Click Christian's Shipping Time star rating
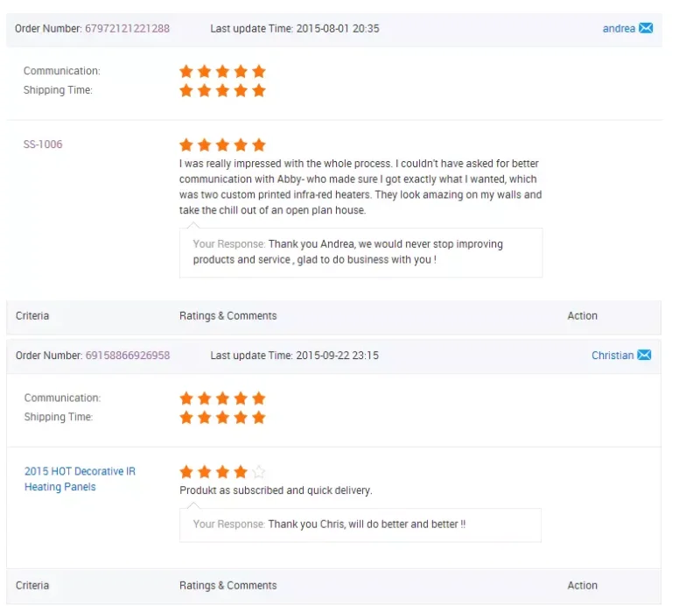 [x=222, y=418]
